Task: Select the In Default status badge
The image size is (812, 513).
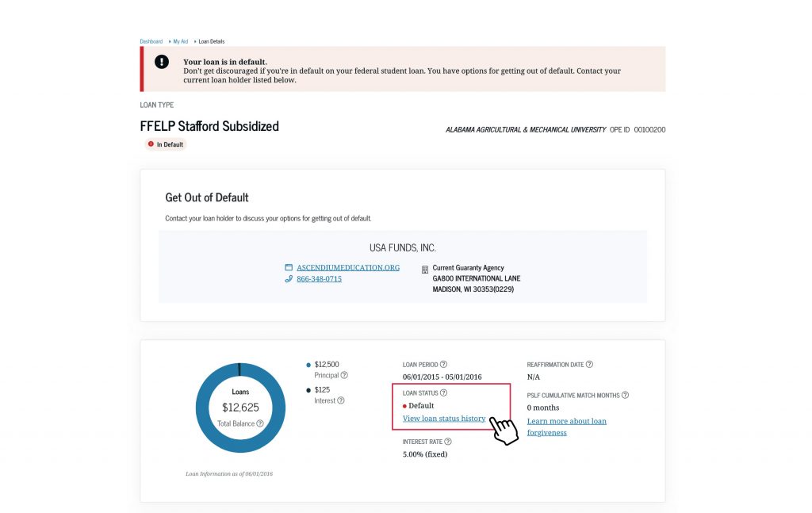Action: pyautogui.click(x=165, y=144)
